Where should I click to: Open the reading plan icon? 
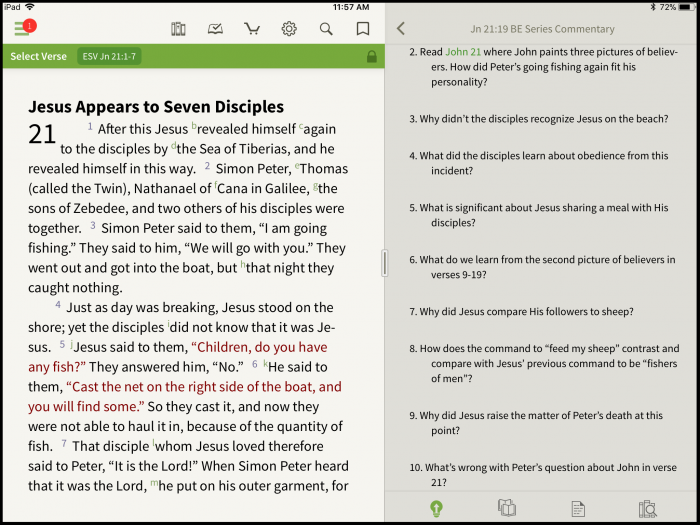(215, 29)
